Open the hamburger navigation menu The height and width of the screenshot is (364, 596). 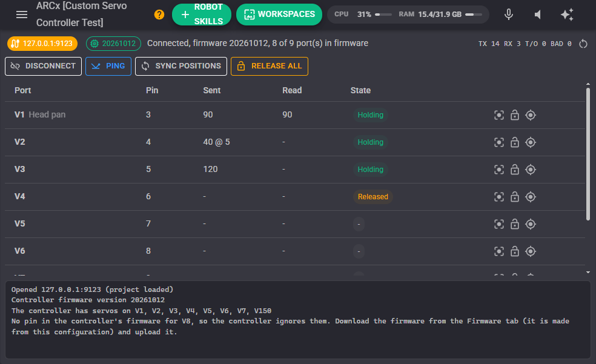click(x=22, y=15)
